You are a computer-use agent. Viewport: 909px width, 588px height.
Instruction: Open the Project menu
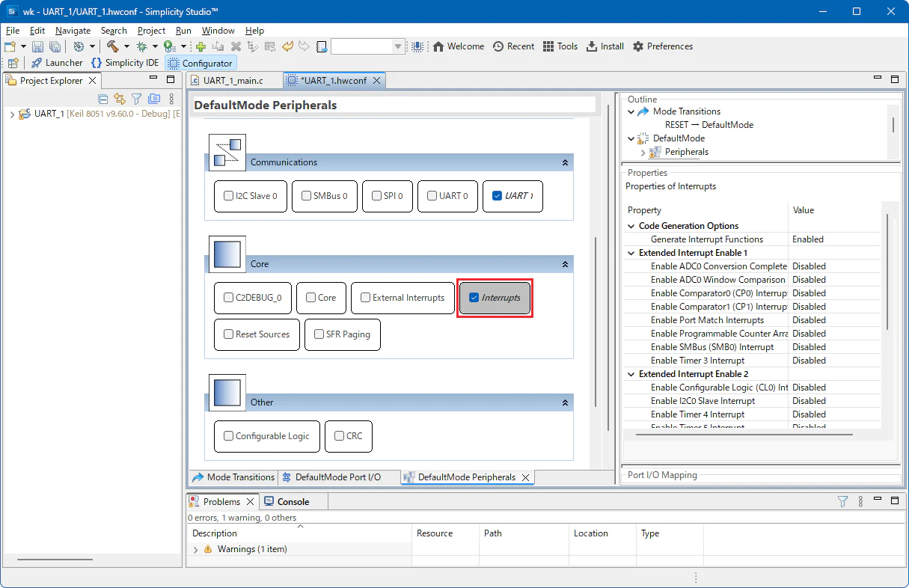[x=151, y=31]
